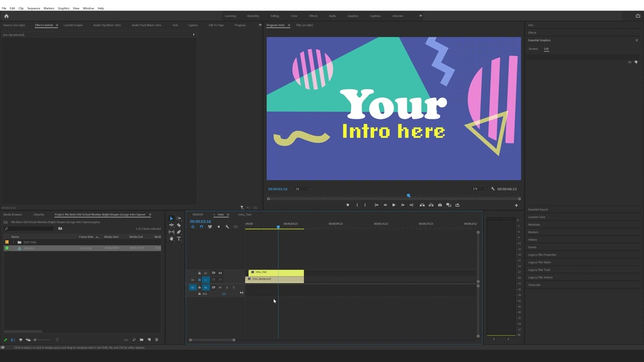Delete selected project item with trash icon
Viewport: 644px width, 362px height.
[156, 340]
